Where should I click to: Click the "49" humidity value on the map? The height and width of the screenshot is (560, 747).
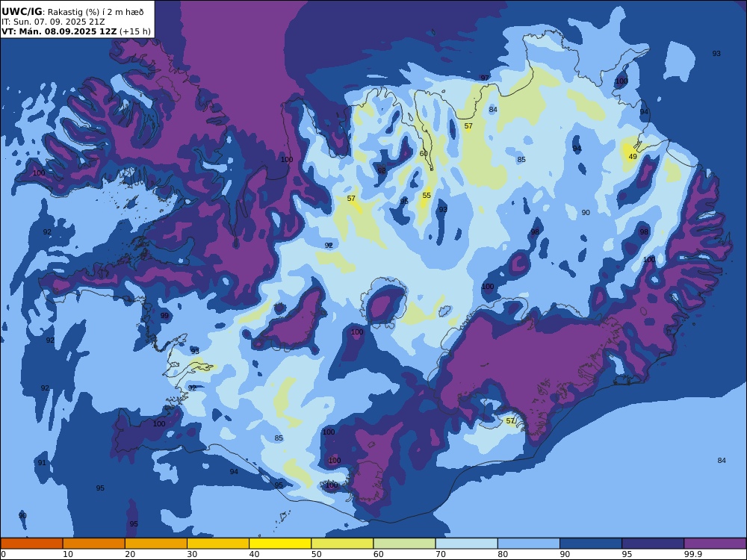coord(633,156)
